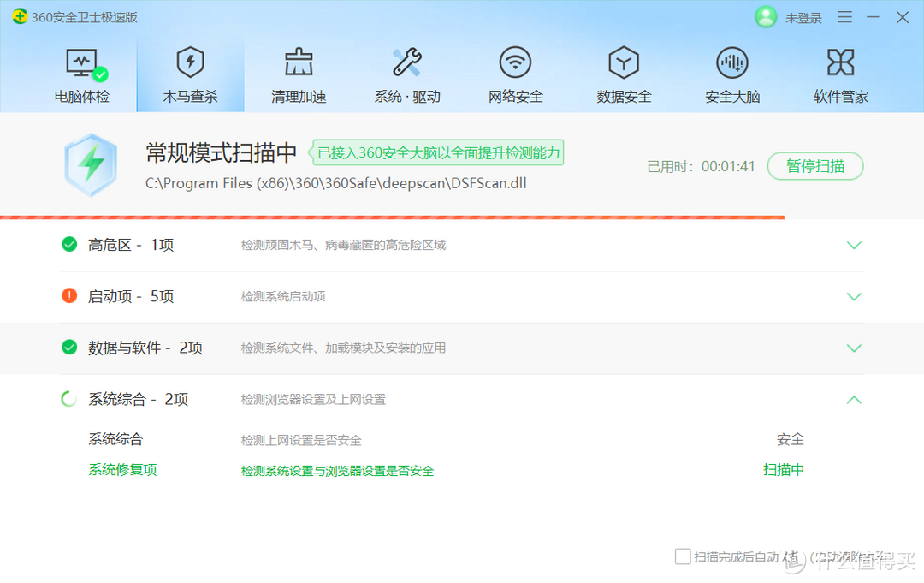Viewport: 924px width, 583px height.
Task: Open 系统·驱动 wrench icon
Action: [x=407, y=62]
